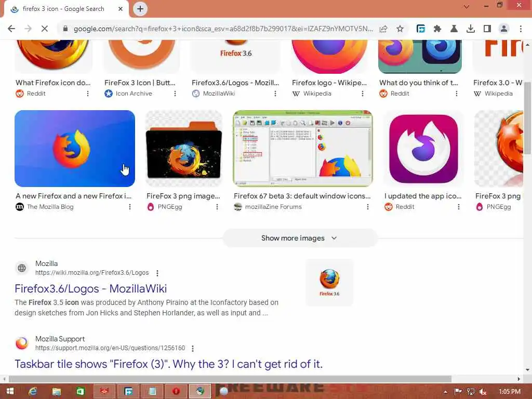
Task: Go forward to the next page
Action: tap(28, 29)
